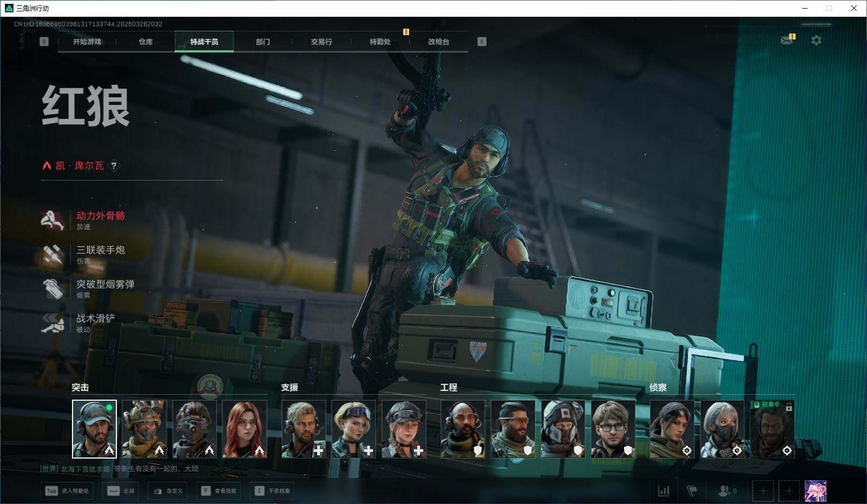The width and height of the screenshot is (867, 504).
Task: Click the E next-tab key icon
Action: [x=482, y=42]
